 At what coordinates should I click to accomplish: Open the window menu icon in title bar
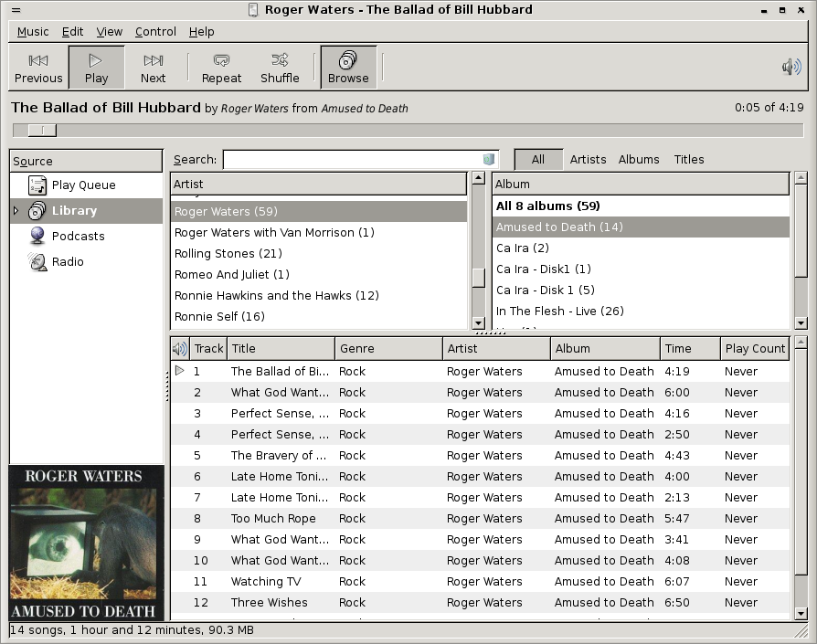pyautogui.click(x=16, y=9)
